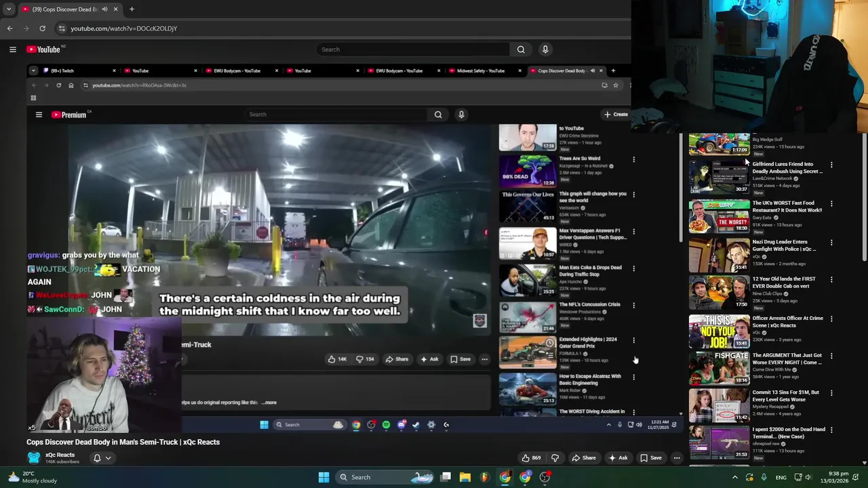Reload the YouTube page
Image resolution: width=868 pixels, height=488 pixels.
click(42, 28)
